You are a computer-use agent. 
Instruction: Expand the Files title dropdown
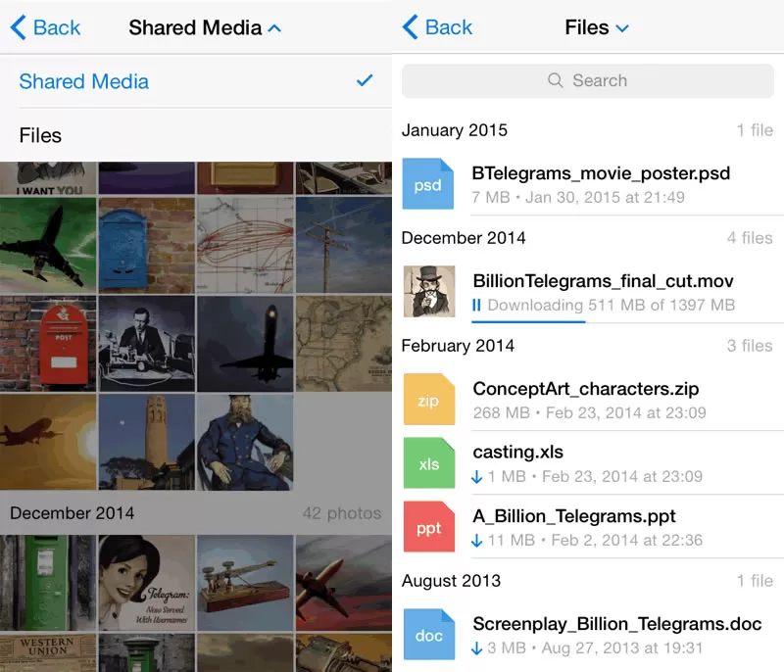pyautogui.click(x=622, y=28)
